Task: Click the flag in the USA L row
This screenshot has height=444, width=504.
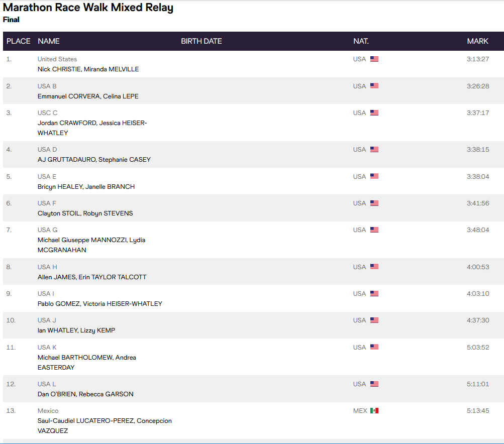Action: point(374,384)
